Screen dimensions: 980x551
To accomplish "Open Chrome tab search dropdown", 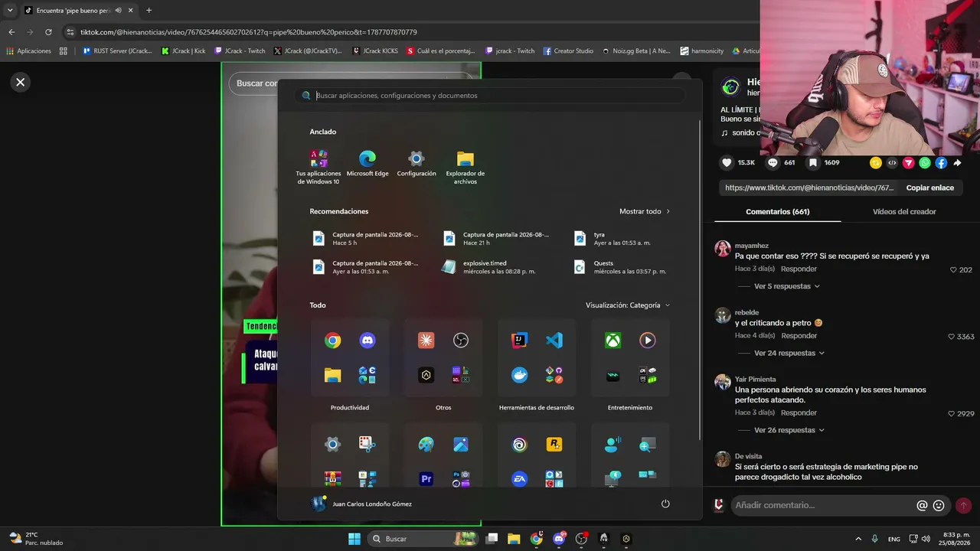I will coord(10,10).
